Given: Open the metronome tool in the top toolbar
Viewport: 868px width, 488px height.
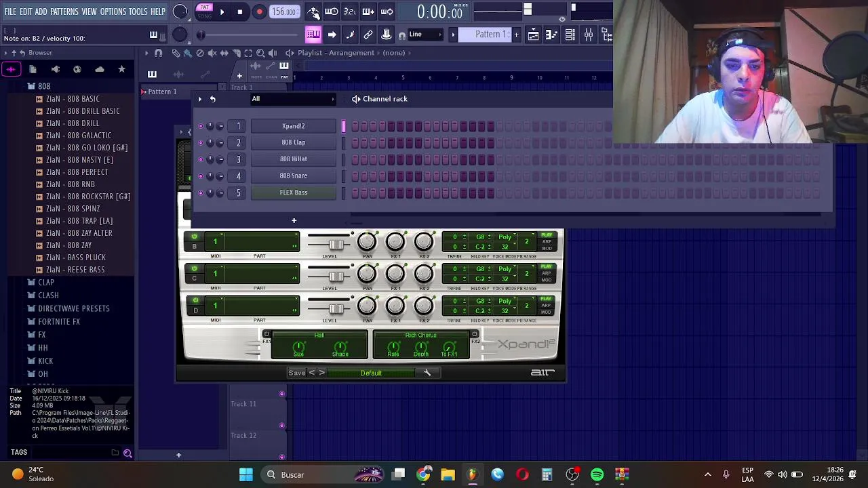Looking at the screenshot, I should point(313,12).
